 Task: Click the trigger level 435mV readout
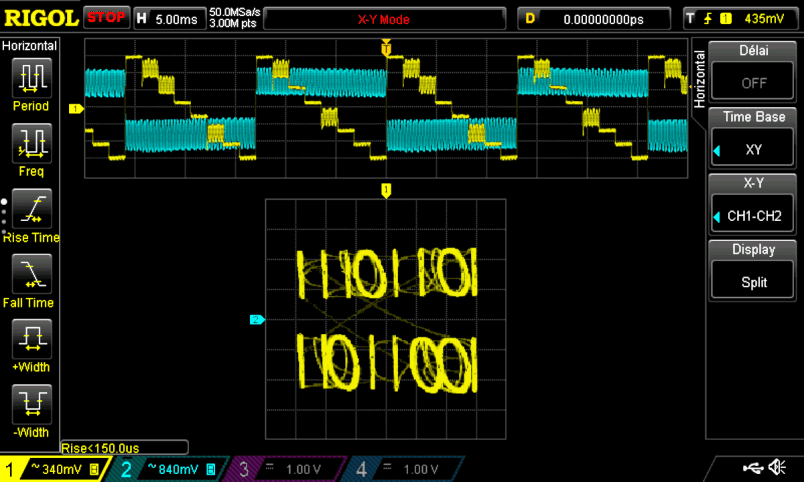pos(740,18)
